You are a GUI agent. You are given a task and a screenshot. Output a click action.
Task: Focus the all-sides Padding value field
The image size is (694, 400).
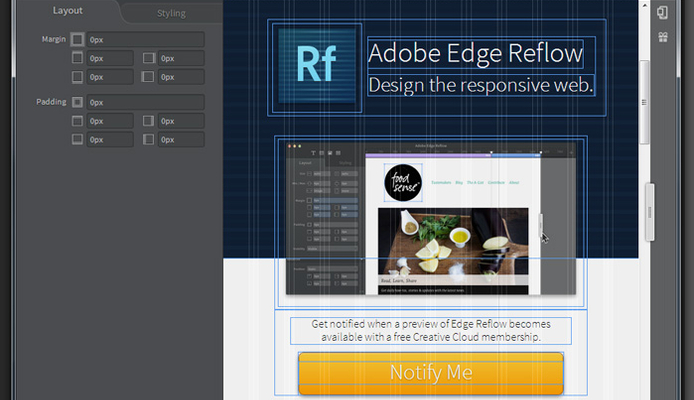pos(146,102)
